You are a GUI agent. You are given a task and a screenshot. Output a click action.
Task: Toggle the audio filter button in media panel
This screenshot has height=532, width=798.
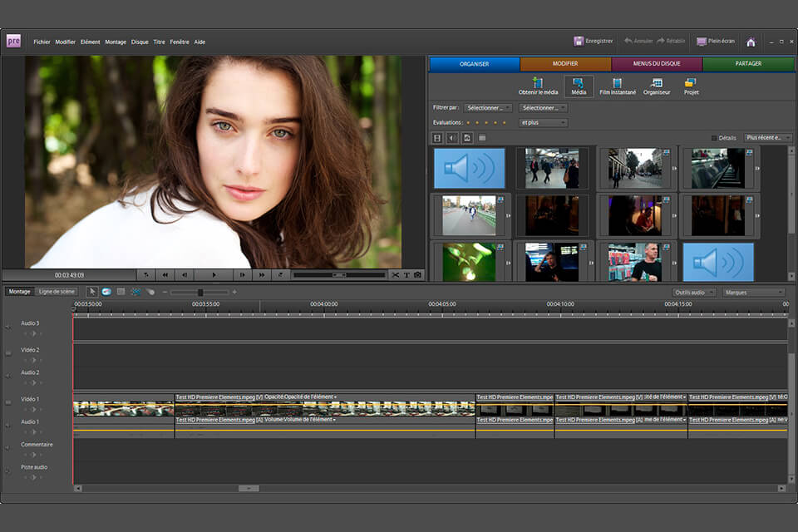pos(452,138)
